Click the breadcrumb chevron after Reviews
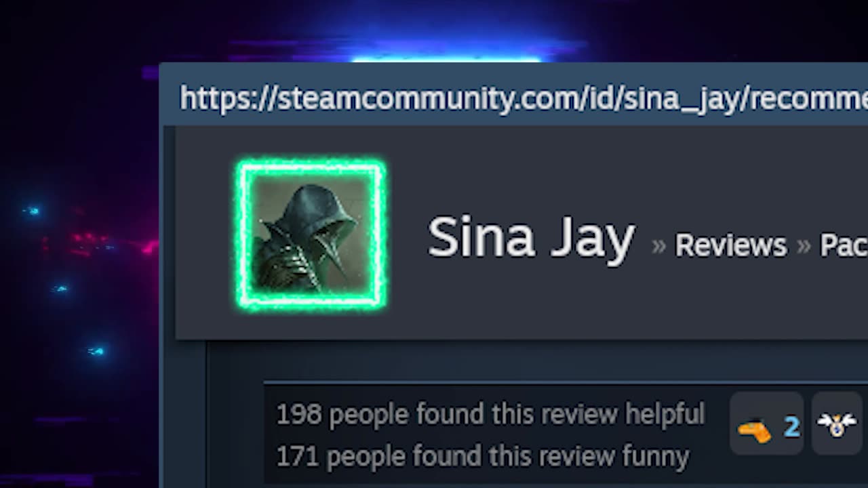 click(804, 245)
